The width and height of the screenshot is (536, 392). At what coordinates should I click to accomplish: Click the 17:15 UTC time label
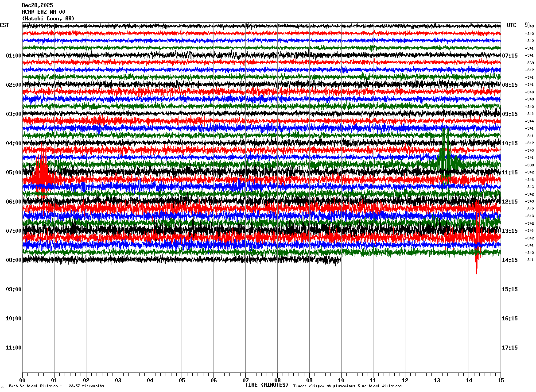510,348
